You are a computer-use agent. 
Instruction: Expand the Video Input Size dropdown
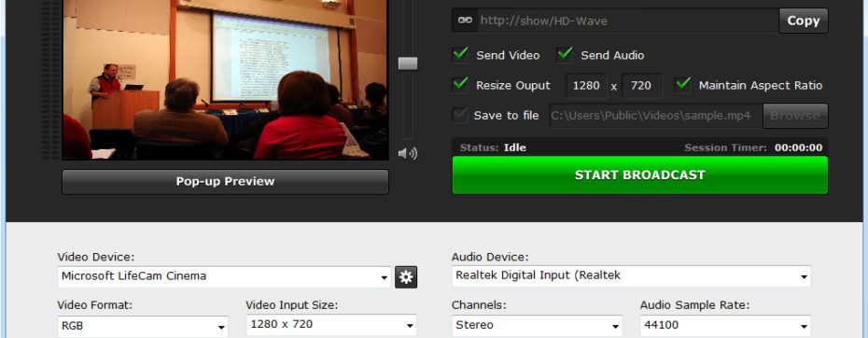tap(331, 325)
